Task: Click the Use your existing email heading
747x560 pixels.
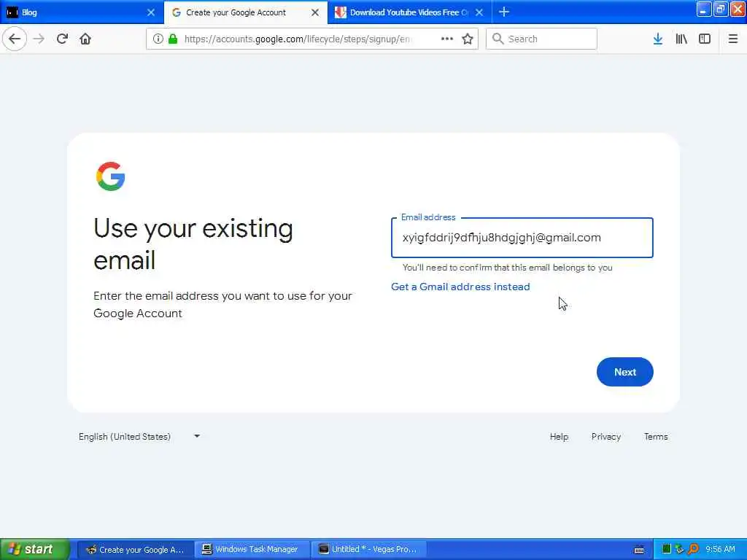Action: pyautogui.click(x=193, y=244)
